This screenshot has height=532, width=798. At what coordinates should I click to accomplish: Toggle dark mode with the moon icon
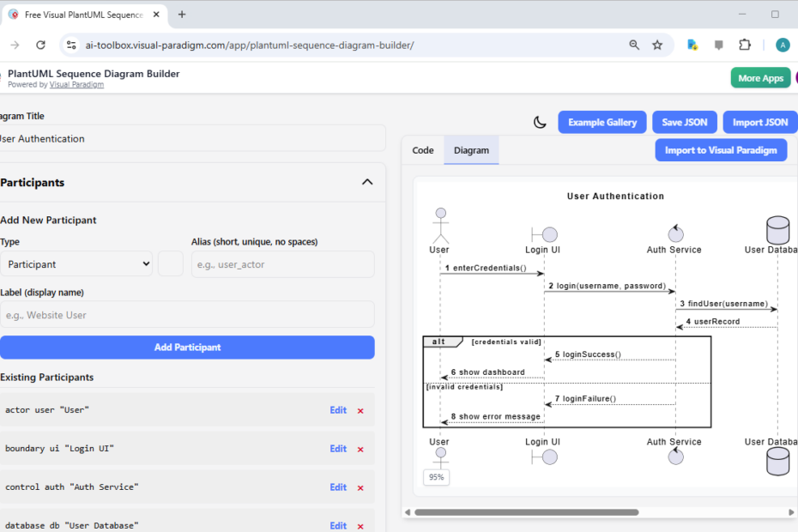tap(540, 123)
